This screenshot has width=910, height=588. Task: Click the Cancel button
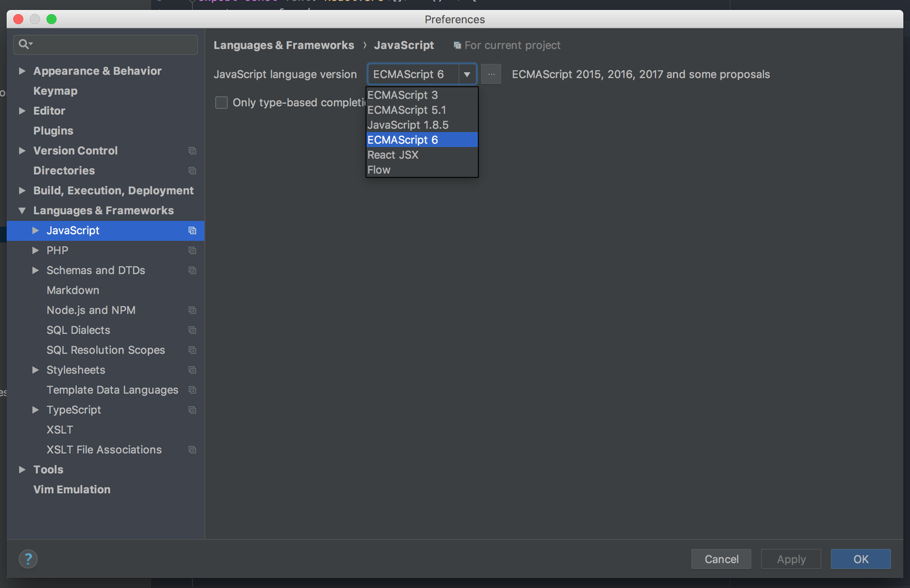[x=721, y=559]
